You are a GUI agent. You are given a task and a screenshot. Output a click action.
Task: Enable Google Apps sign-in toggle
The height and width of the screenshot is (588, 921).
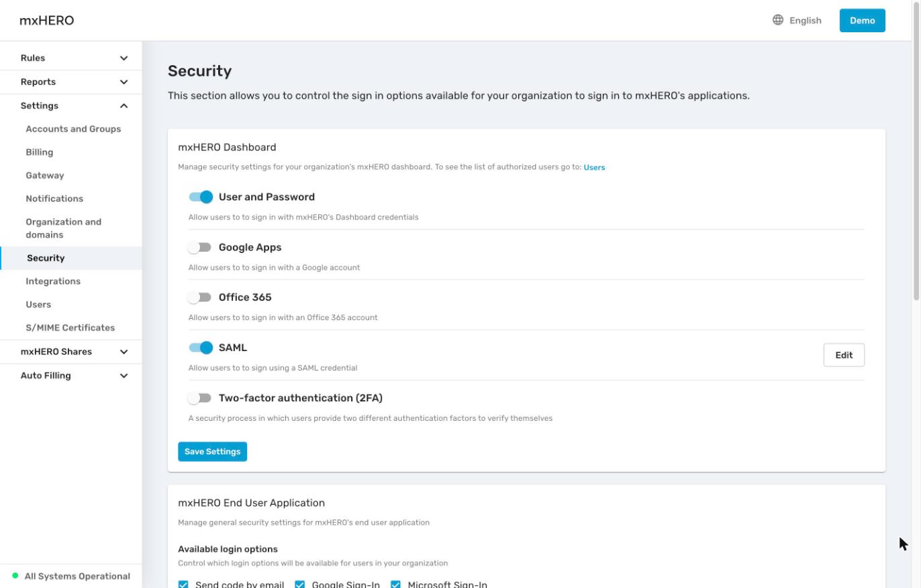(200, 247)
